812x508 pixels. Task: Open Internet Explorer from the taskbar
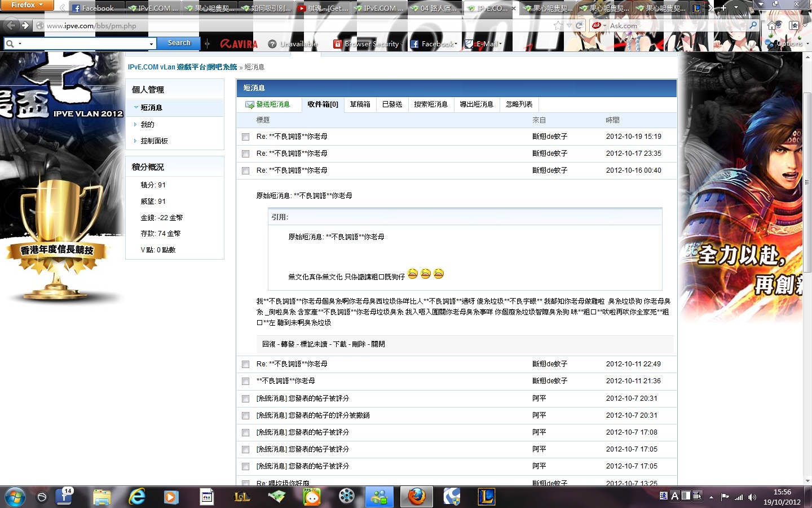coord(137,497)
